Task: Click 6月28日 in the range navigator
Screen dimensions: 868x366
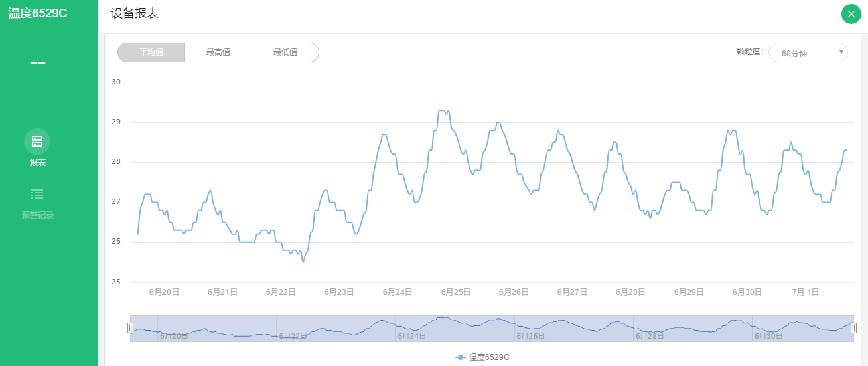Action: (x=650, y=336)
